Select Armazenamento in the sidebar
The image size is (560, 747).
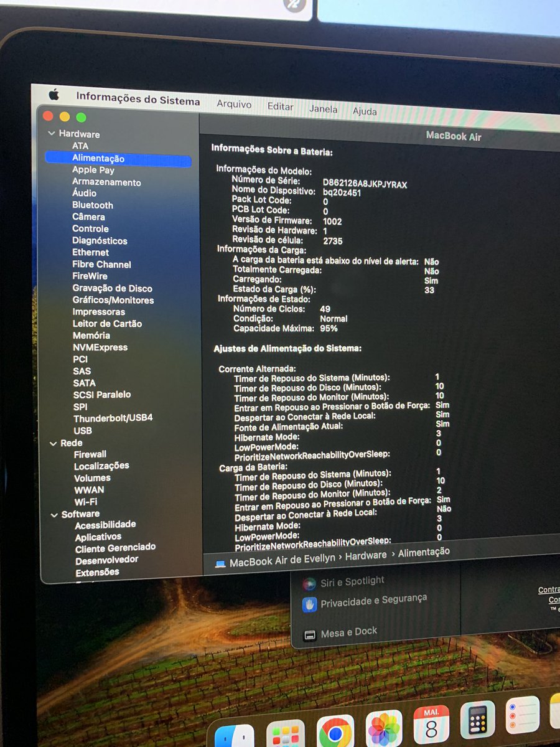(x=106, y=182)
